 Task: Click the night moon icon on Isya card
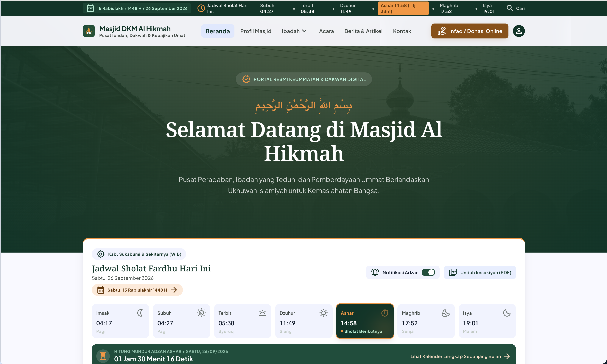tap(507, 313)
